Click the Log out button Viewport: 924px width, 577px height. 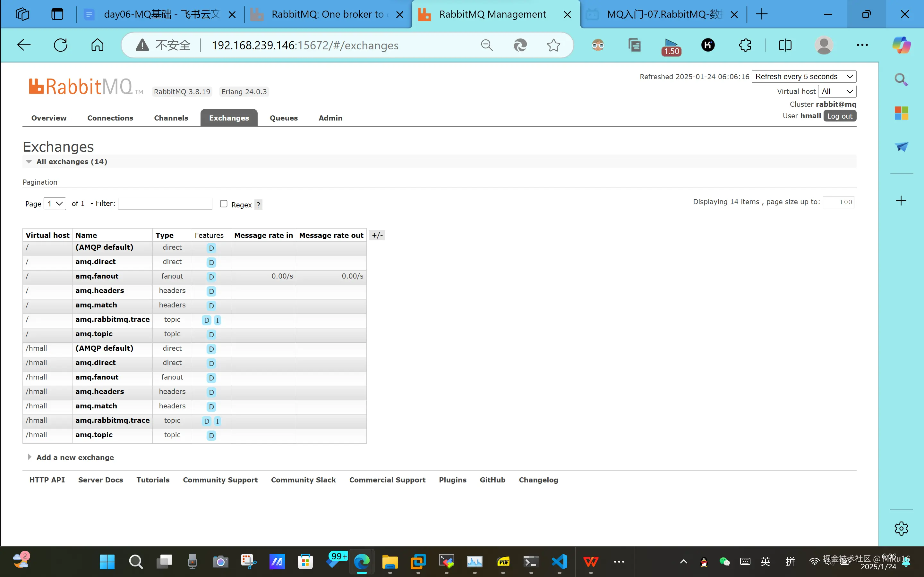click(839, 116)
